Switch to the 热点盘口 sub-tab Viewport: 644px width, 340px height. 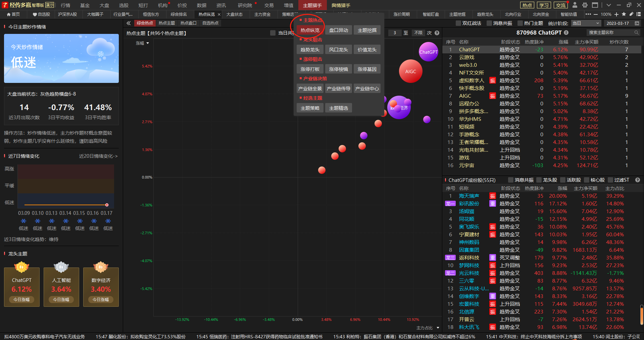point(188,23)
